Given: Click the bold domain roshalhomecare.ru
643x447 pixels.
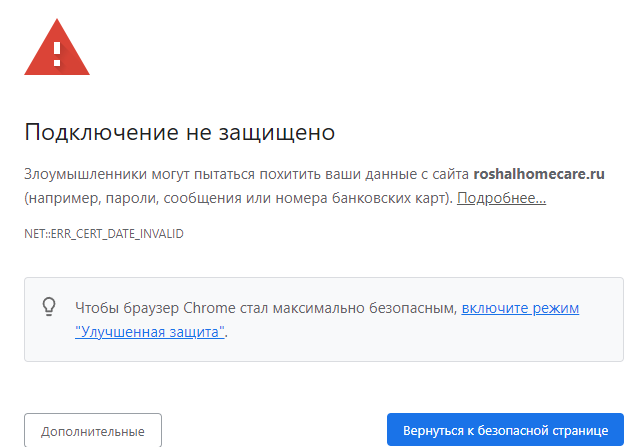Looking at the screenshot, I should (539, 173).
